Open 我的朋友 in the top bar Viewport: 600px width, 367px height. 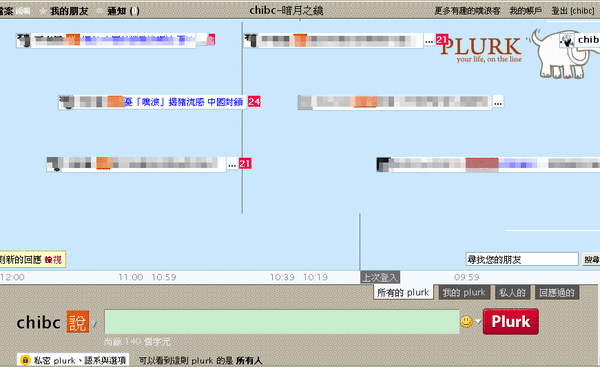click(69, 11)
